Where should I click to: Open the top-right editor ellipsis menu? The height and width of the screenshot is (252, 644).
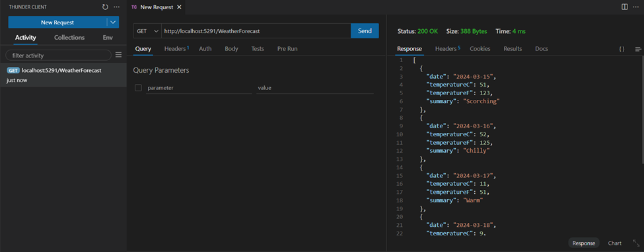coord(636,7)
